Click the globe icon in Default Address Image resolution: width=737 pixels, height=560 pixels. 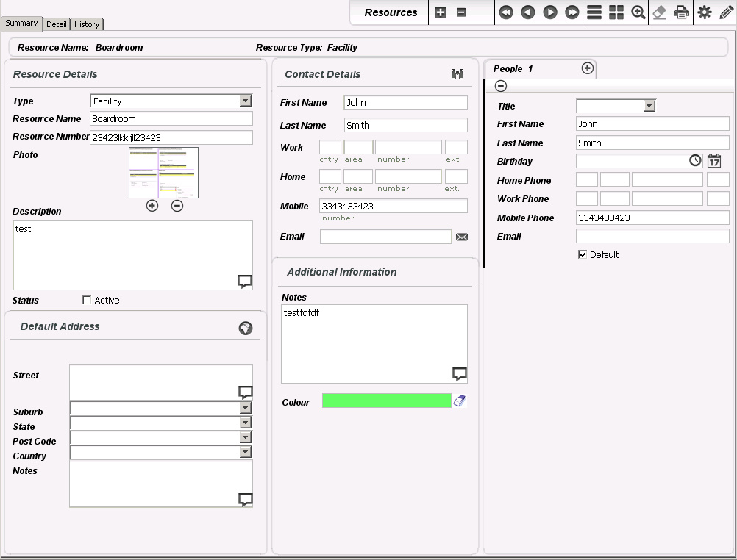pyautogui.click(x=246, y=329)
